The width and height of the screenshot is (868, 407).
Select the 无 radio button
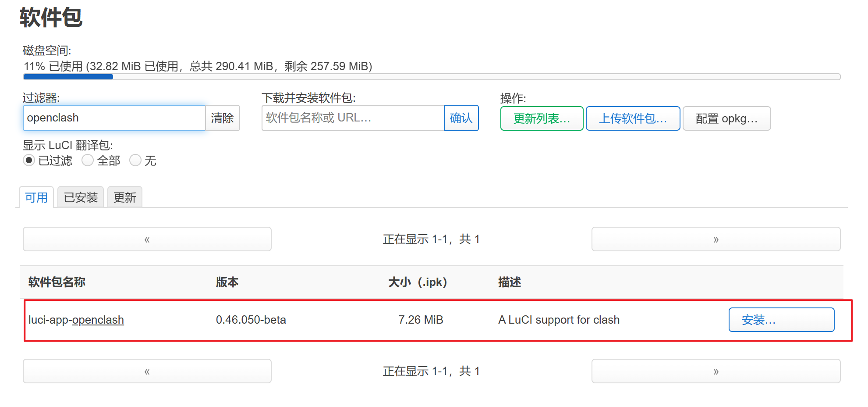tap(135, 161)
